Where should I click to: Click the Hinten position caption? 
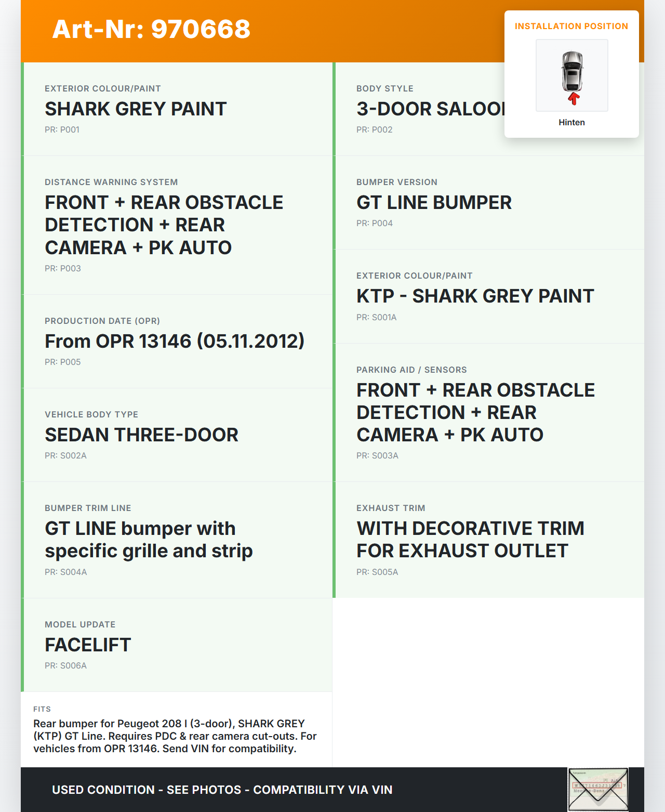pyautogui.click(x=571, y=122)
